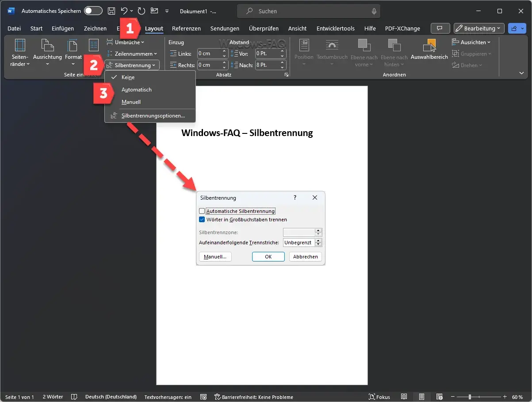This screenshot has width=532, height=402.
Task: Enable Fokus mode in status bar
Action: coord(379,397)
